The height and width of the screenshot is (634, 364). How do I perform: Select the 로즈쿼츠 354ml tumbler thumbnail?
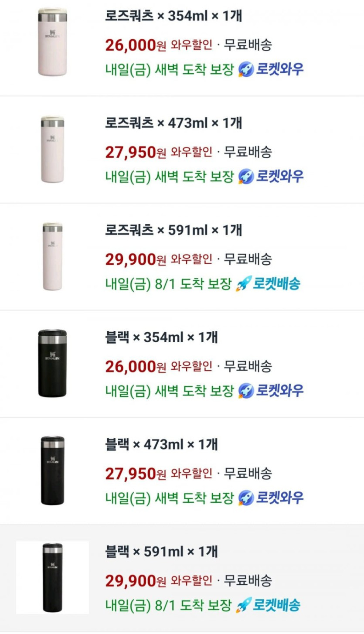click(52, 42)
